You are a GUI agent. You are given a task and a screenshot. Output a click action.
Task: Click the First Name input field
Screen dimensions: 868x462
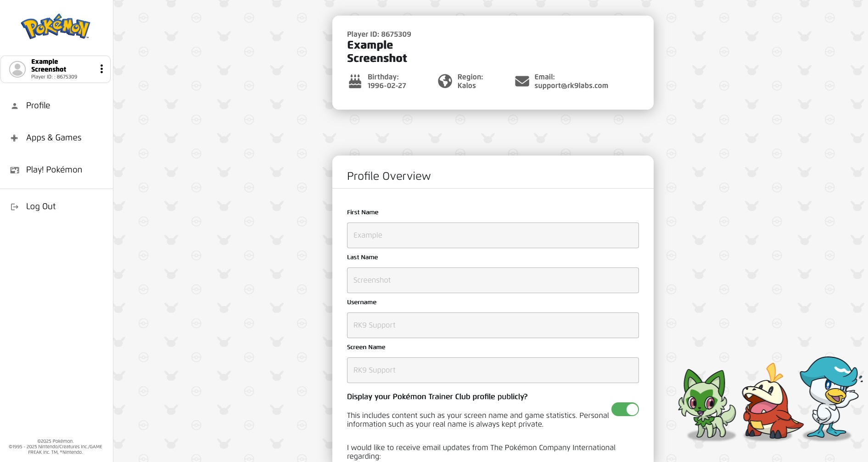[493, 235]
